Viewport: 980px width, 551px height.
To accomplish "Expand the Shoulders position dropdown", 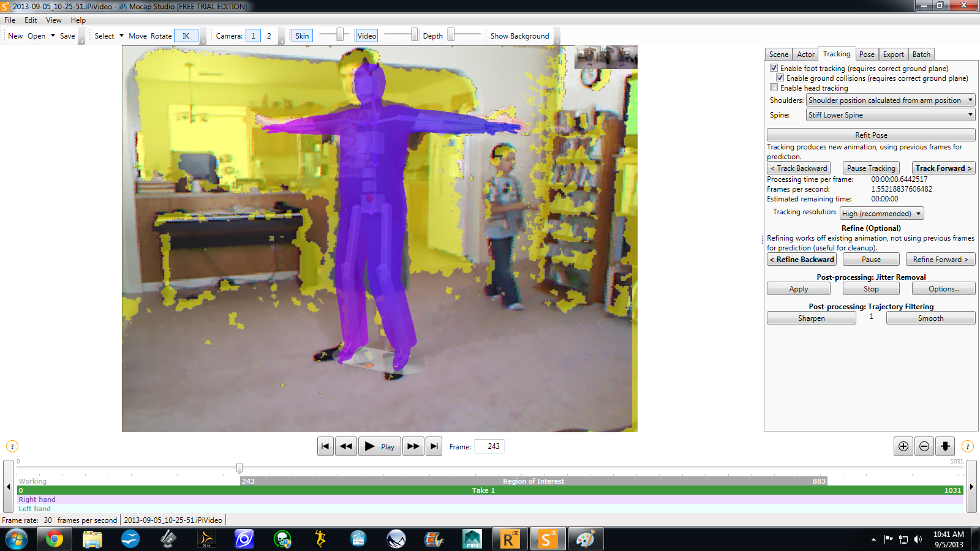I will coord(891,100).
